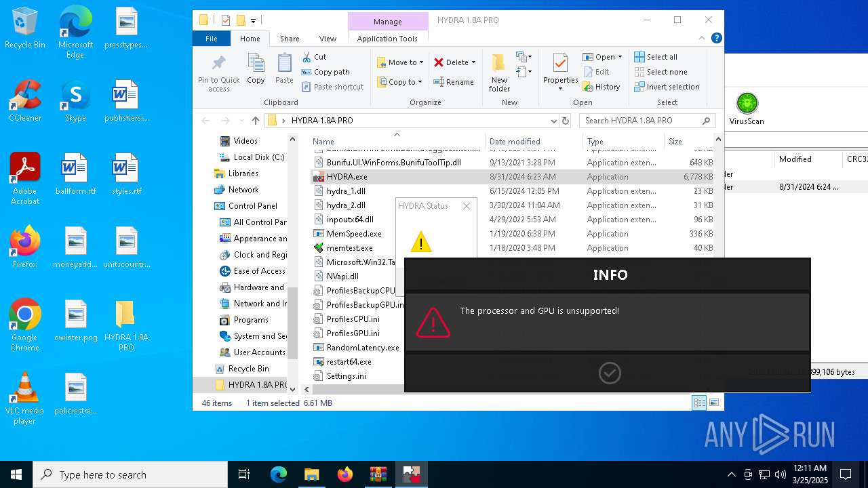Close the HYDRA Status popup
This screenshot has width=868, height=488.
(467, 206)
